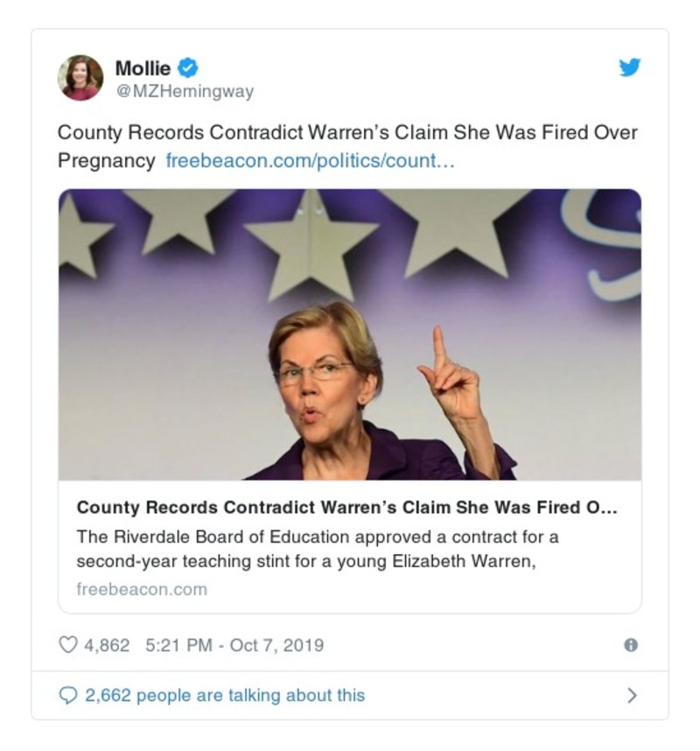Click the Oct 7, 2019 date

276,645
